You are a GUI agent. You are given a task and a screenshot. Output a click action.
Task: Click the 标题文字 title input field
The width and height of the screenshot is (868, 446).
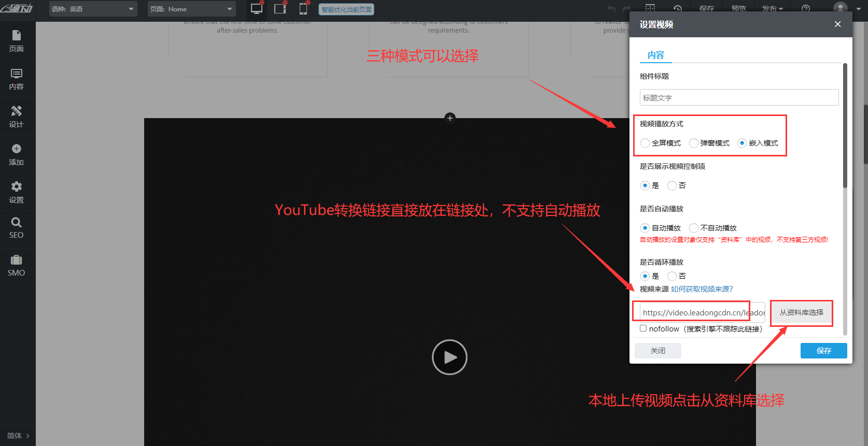[x=739, y=97]
